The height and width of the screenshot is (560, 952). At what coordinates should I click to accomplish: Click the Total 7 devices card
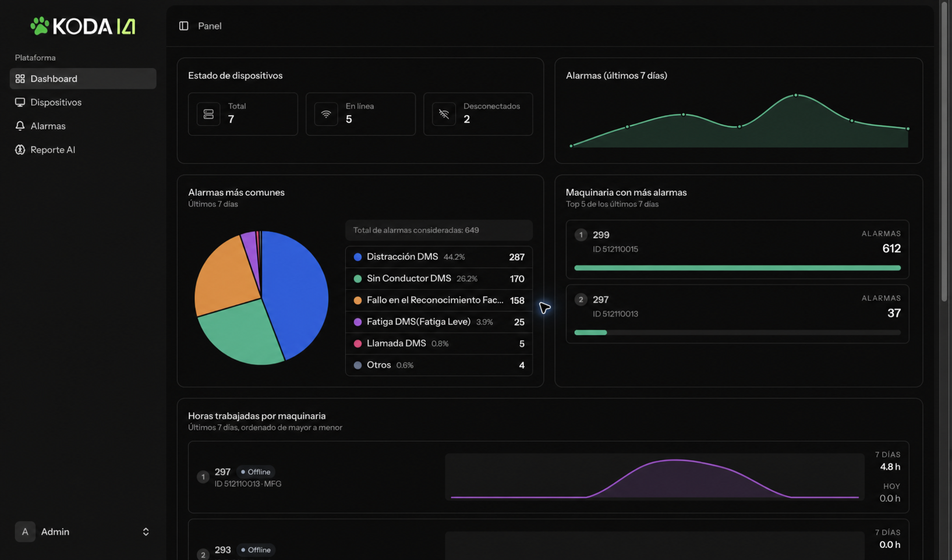243,114
